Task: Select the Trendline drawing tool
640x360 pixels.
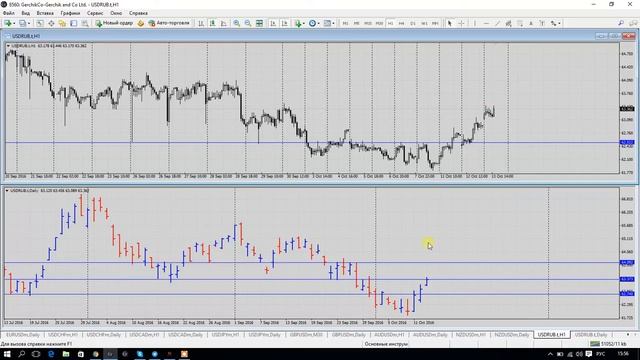Action: 497,23
